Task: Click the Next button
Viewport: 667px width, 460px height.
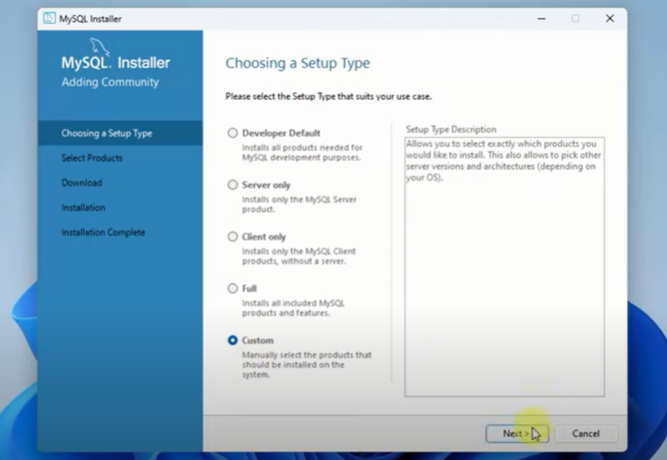Action: pyautogui.click(x=517, y=434)
